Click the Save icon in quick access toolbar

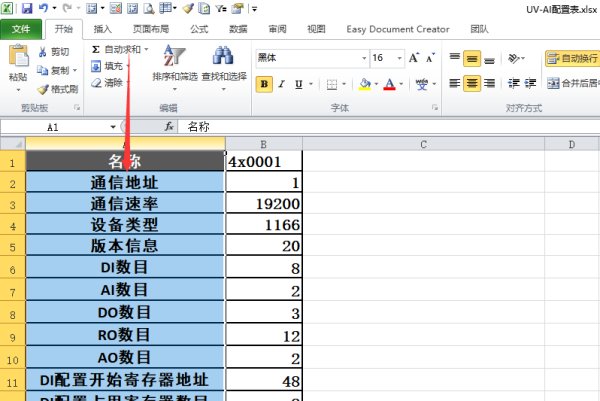coord(27,8)
